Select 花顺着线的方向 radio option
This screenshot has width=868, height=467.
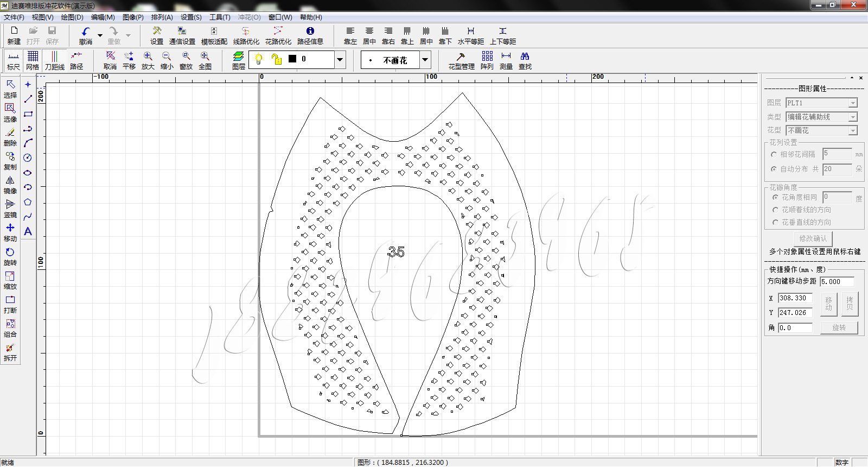click(775, 210)
